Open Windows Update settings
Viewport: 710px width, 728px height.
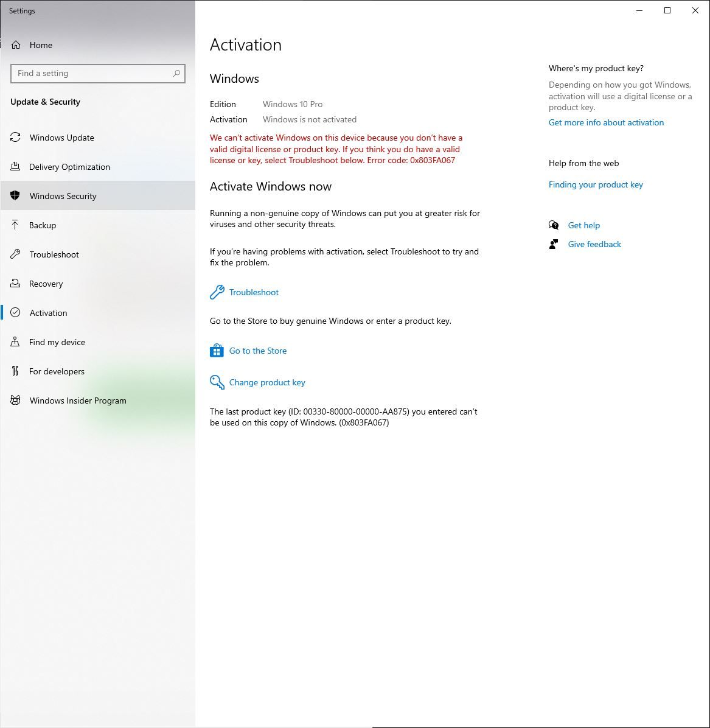[97, 138]
